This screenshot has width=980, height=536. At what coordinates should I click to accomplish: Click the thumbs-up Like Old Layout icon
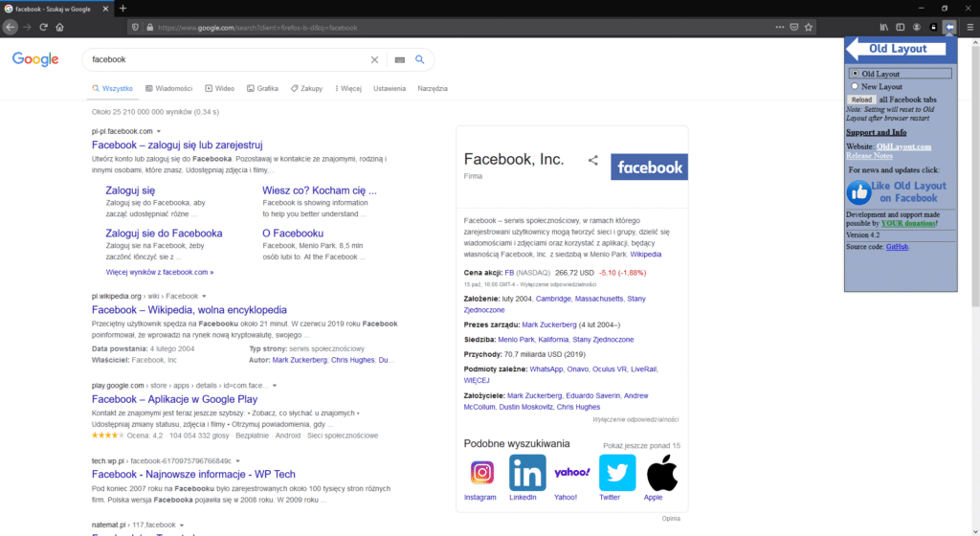click(858, 192)
